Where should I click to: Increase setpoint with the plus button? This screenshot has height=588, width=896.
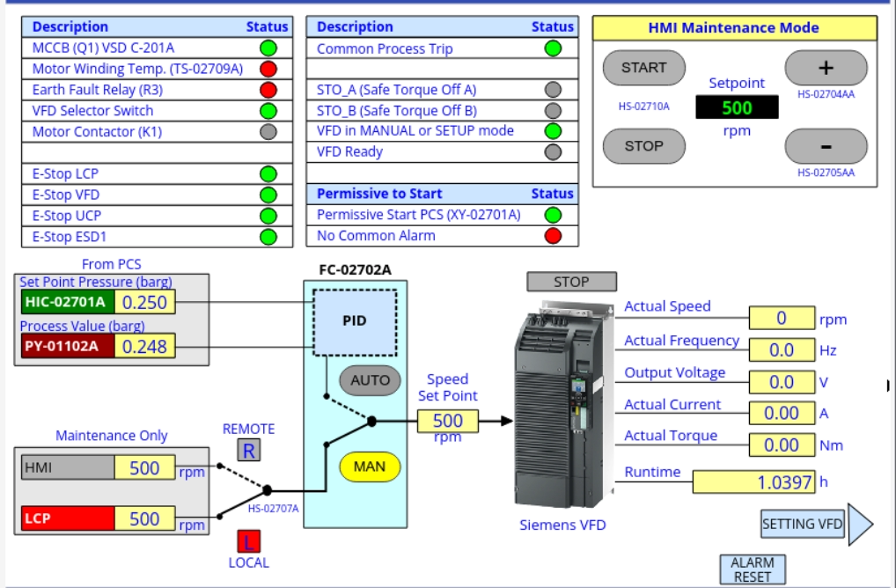click(x=826, y=68)
